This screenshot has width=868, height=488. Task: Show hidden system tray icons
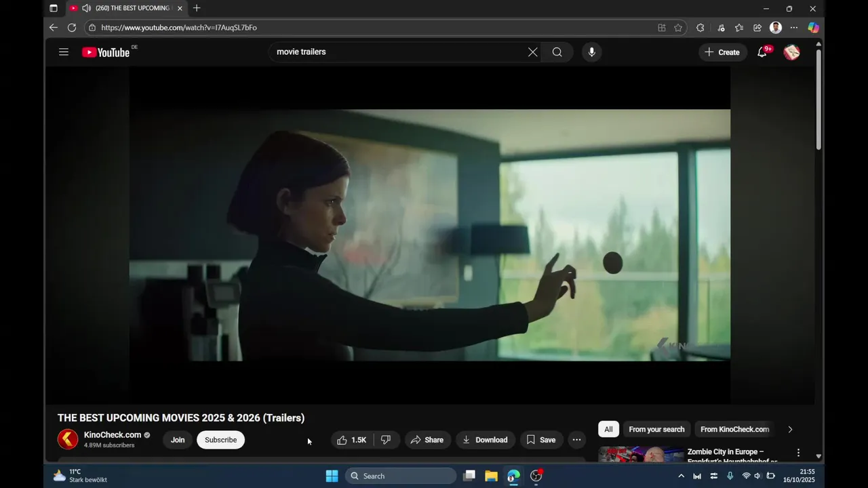[681, 476]
